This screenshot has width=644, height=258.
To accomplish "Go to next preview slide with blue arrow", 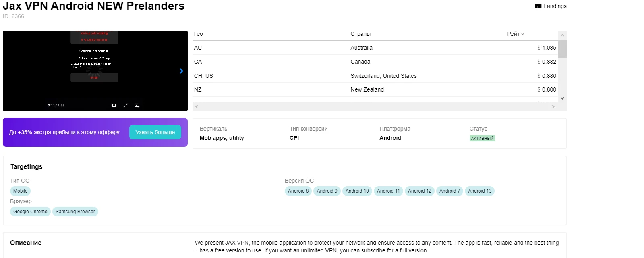I will [x=181, y=71].
